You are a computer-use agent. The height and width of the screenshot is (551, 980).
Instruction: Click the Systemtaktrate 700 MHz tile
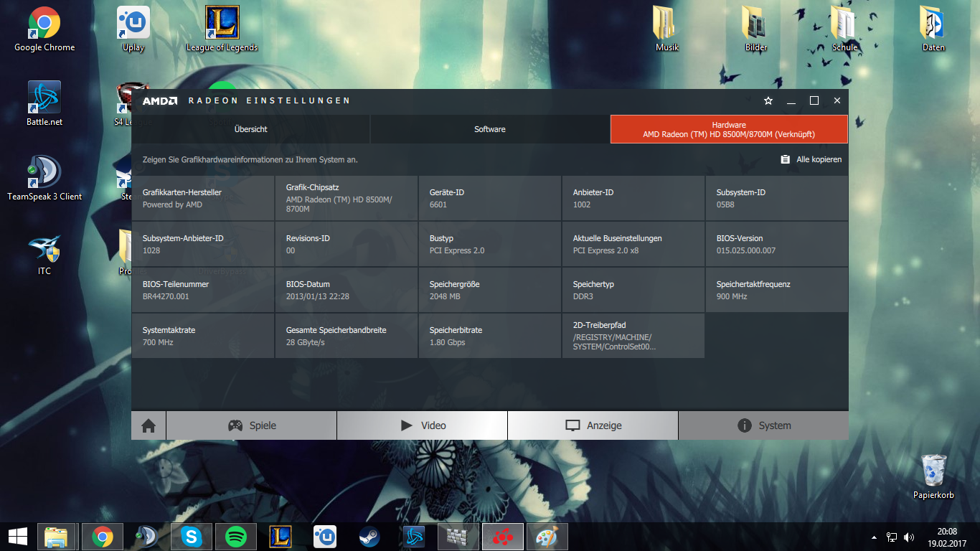coord(203,336)
